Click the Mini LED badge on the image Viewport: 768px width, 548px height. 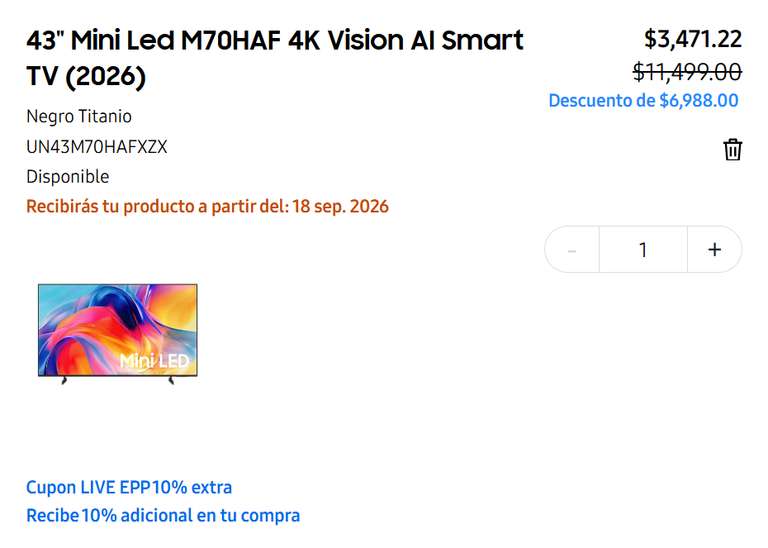point(154,361)
